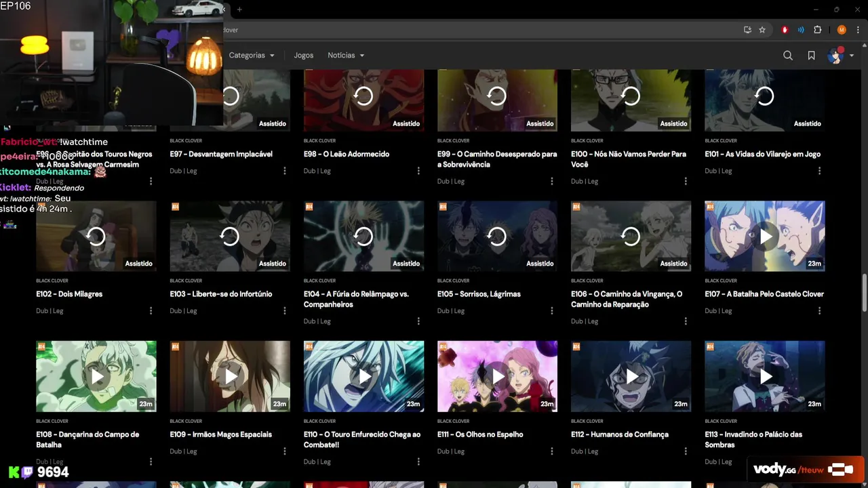Open options menu for E103 episode
Image resolution: width=868 pixels, height=488 pixels.
tap(285, 310)
